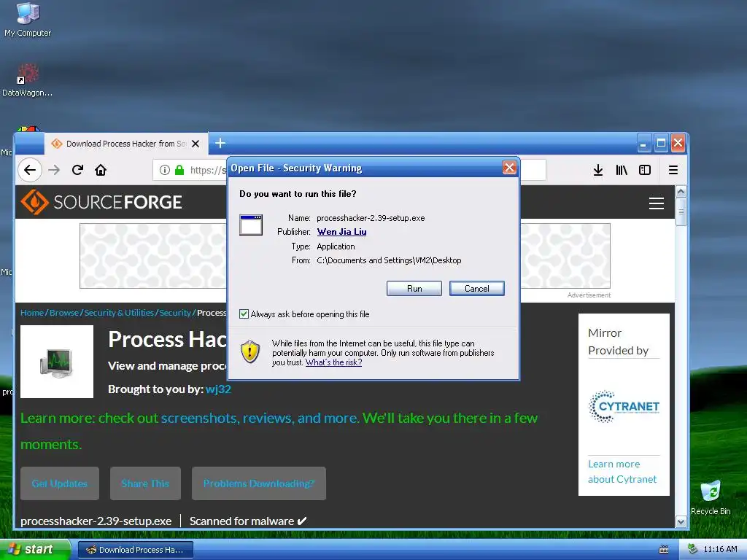Minimize the Firefox window

click(x=643, y=143)
